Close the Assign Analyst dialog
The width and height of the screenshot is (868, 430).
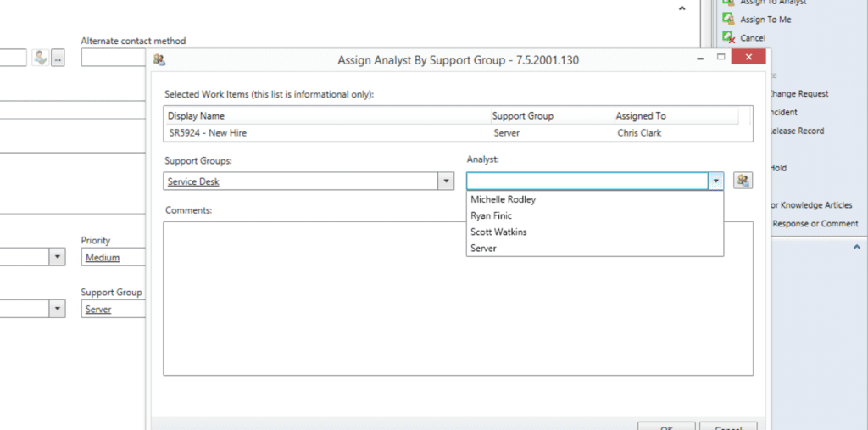click(748, 57)
